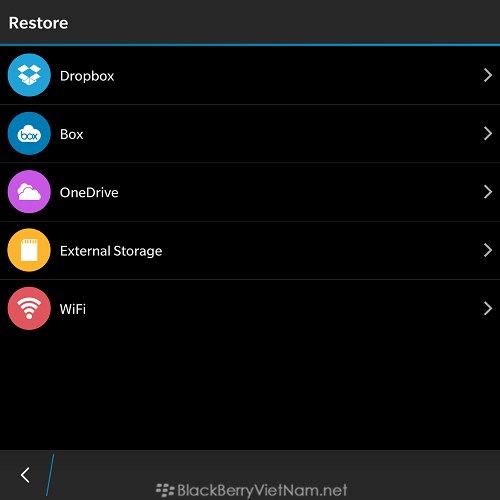Screen dimensions: 500x500
Task: Click the BlackBerry logo in watermark
Action: [x=165, y=490]
